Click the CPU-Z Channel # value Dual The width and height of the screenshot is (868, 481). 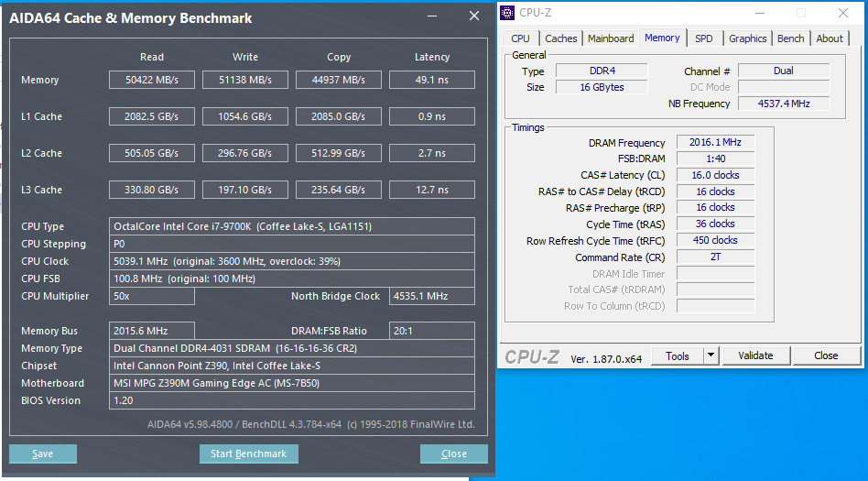tap(784, 71)
